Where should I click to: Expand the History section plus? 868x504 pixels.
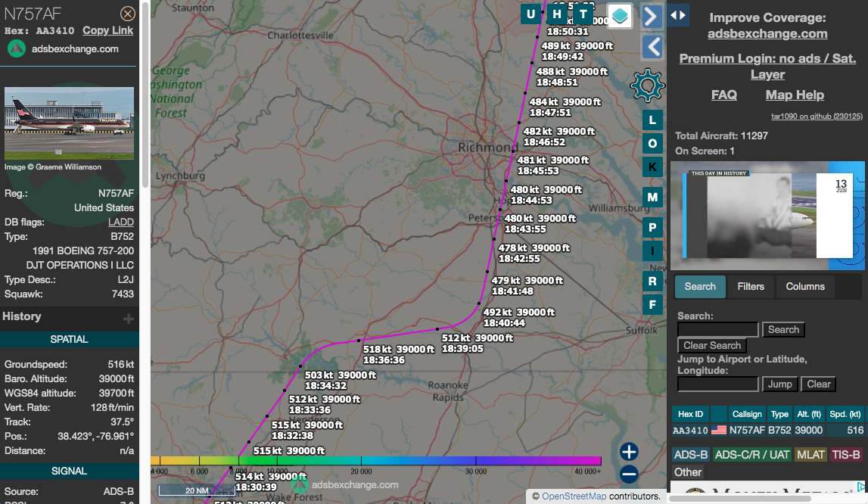(129, 319)
